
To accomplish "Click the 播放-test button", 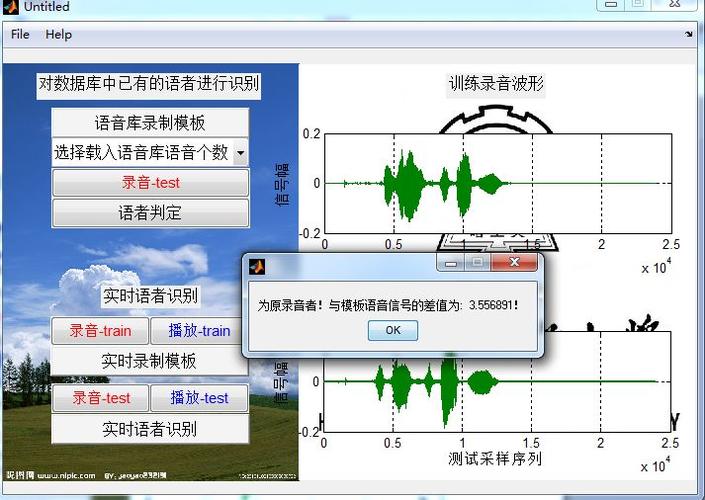I will 199,398.
